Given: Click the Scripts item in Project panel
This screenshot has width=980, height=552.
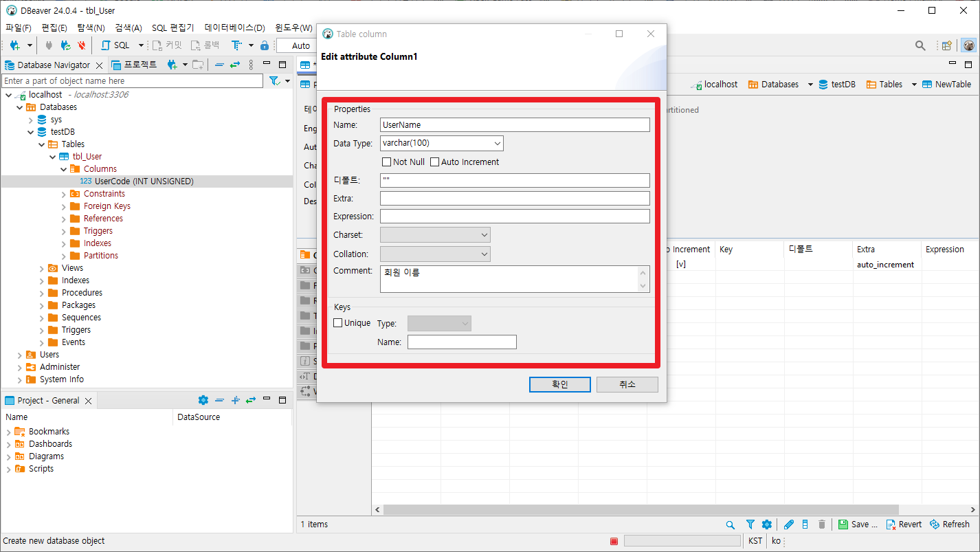Looking at the screenshot, I should (x=41, y=469).
